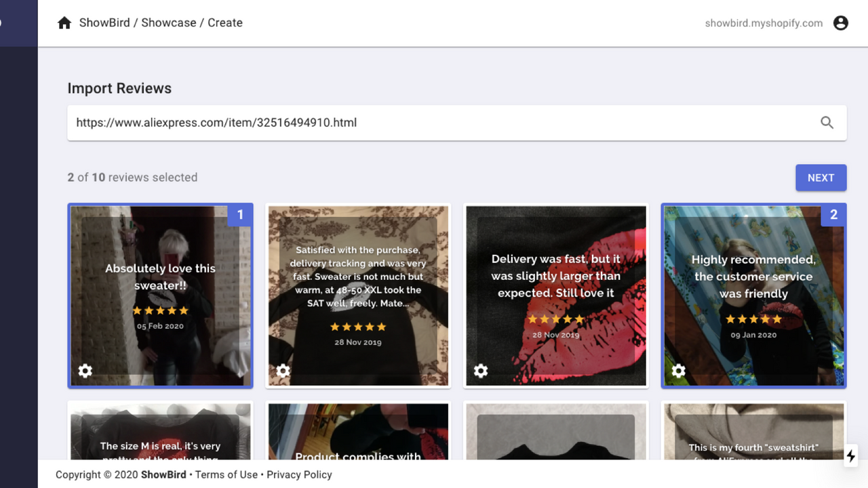The width and height of the screenshot is (868, 488).
Task: Click the '2 of 10 reviews selected' text
Action: pos(132,178)
